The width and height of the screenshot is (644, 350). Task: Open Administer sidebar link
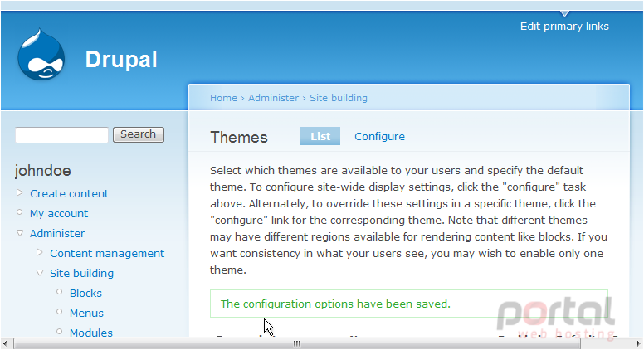(x=57, y=233)
